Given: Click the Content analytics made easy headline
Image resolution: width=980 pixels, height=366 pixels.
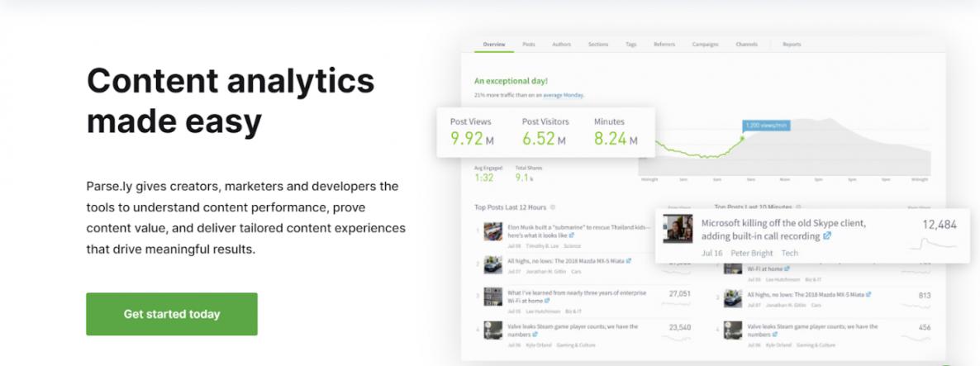Looking at the screenshot, I should click(x=230, y=101).
